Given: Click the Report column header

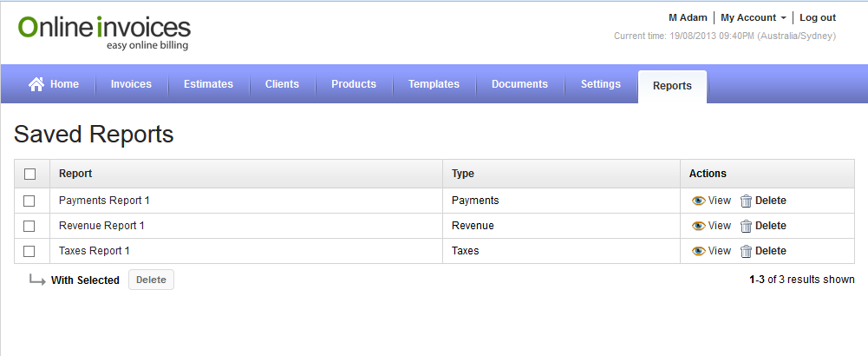Looking at the screenshot, I should coord(75,174).
